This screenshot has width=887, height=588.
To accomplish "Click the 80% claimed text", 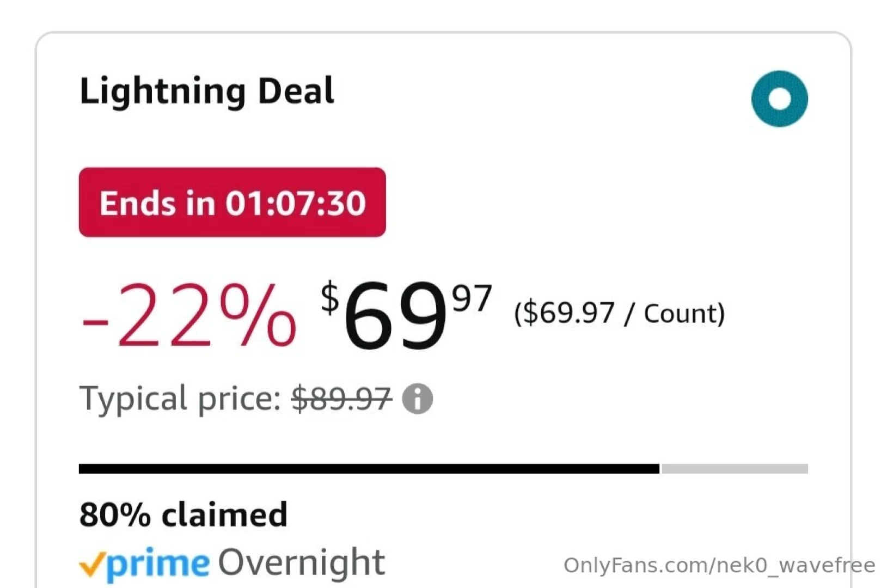I will (x=183, y=514).
